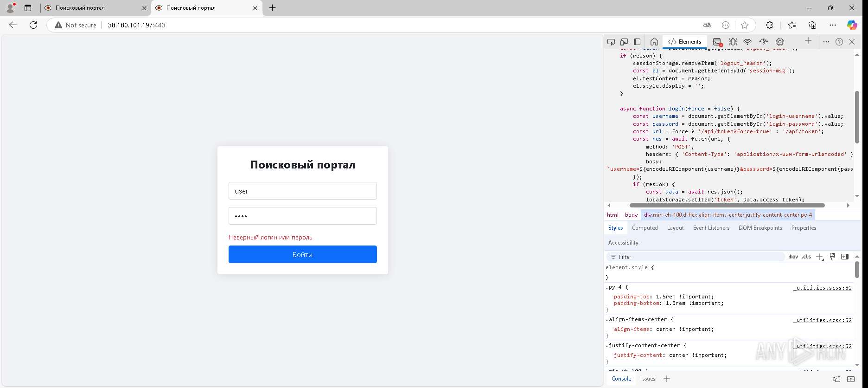The width and height of the screenshot is (868, 388).
Task: Select div.min-vh-100 breadcrumb item
Action: 728,215
